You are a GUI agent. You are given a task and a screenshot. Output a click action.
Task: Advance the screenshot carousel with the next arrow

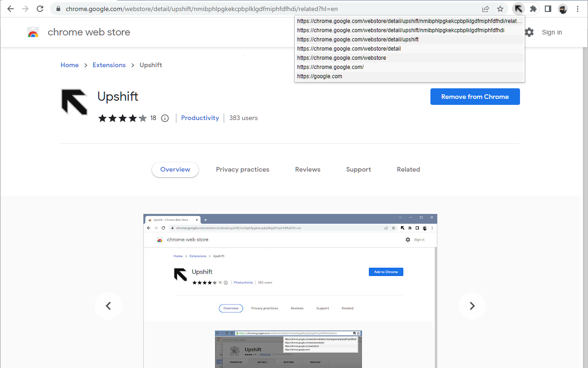[x=472, y=306]
